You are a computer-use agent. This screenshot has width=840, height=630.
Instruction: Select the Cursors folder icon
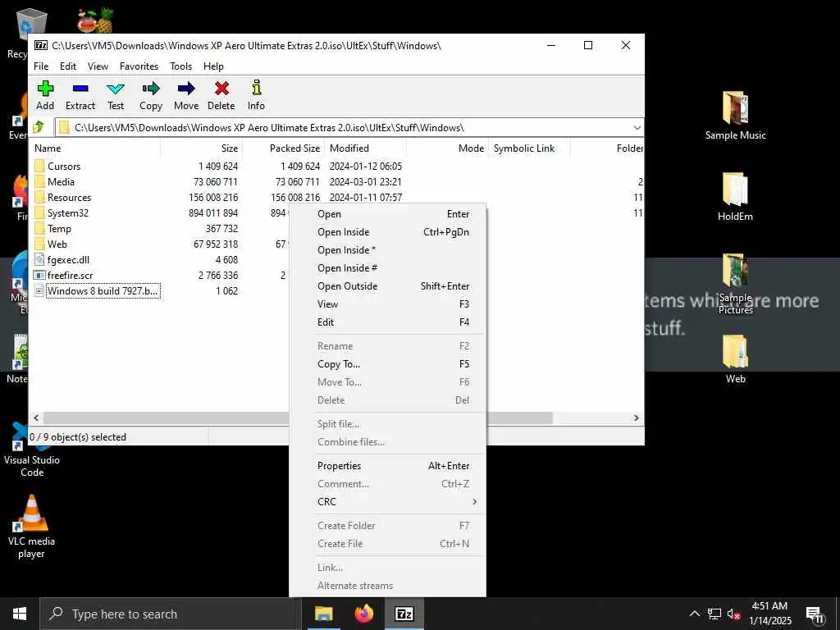[x=39, y=166]
